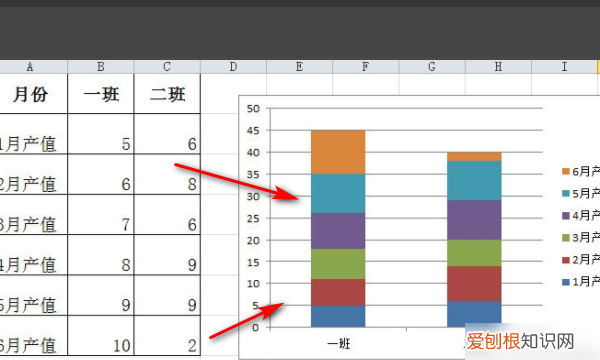Click the 一班 category axis label
Image resolution: width=600 pixels, height=360 pixels.
(339, 344)
